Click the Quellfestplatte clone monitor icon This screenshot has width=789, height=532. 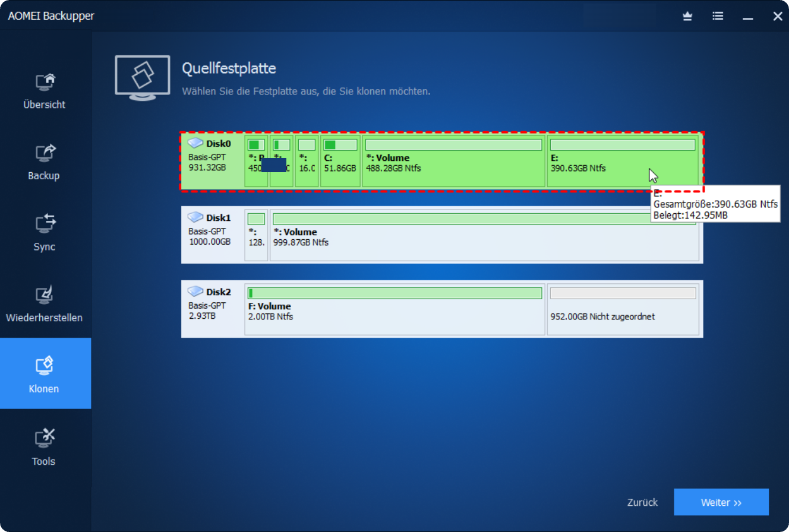pyautogui.click(x=143, y=77)
